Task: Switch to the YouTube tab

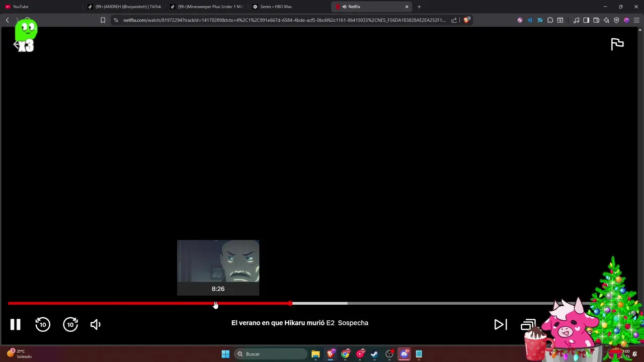Action: [x=41, y=7]
